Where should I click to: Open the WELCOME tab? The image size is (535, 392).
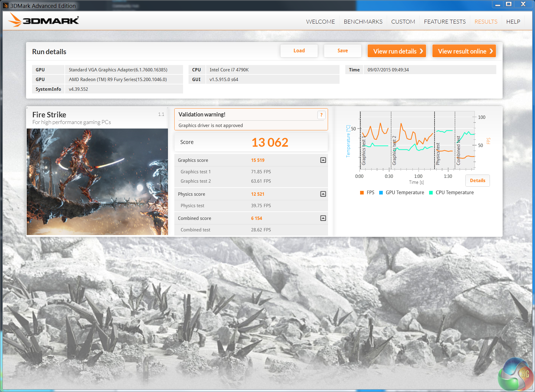[x=320, y=22]
